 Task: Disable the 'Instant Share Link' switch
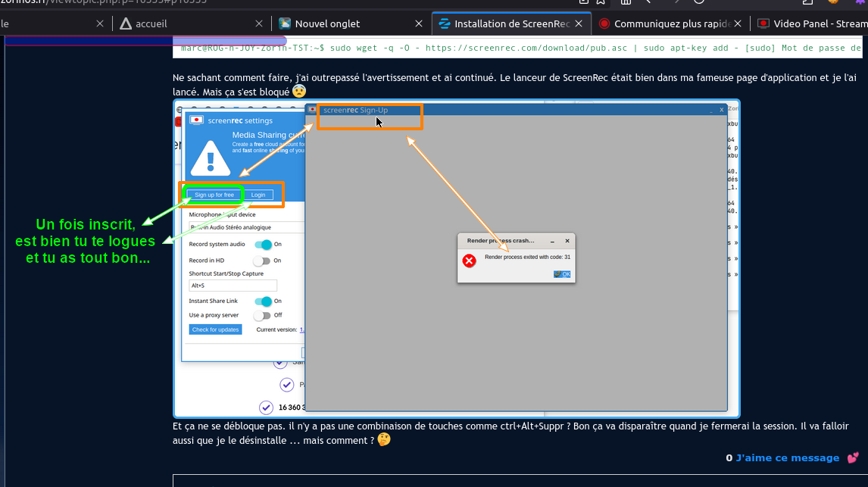tap(263, 301)
